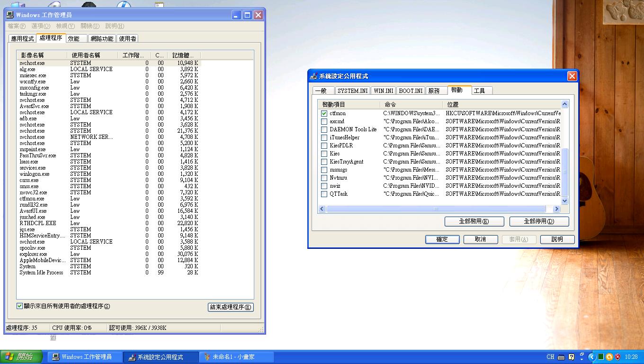Select the mspaint.exe process row

click(x=109, y=149)
